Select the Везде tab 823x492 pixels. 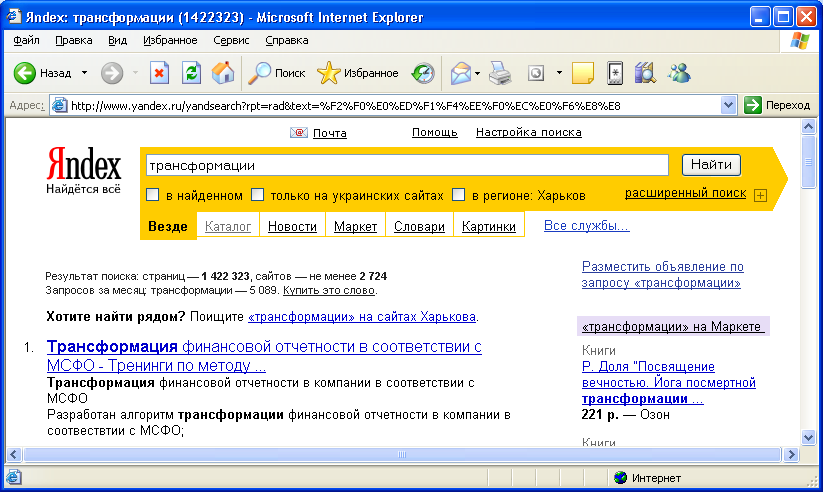click(x=168, y=226)
